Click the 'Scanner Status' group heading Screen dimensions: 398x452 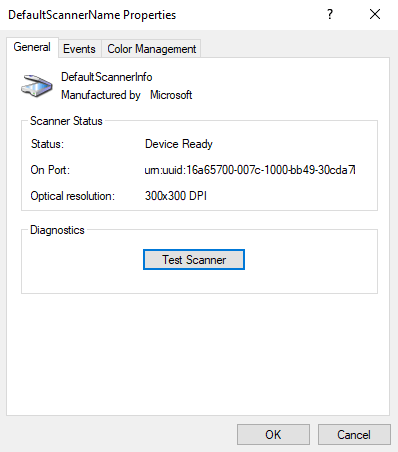(66, 121)
